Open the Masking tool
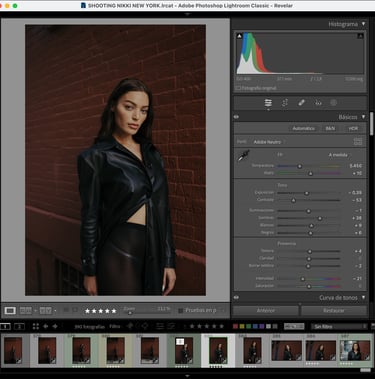This screenshot has height=379, width=375. point(333,103)
